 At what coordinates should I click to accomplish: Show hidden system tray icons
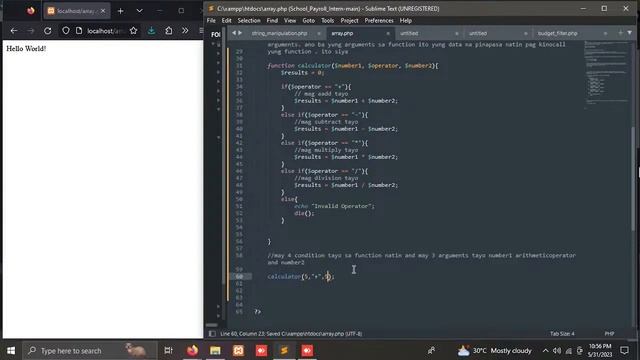coord(545,350)
